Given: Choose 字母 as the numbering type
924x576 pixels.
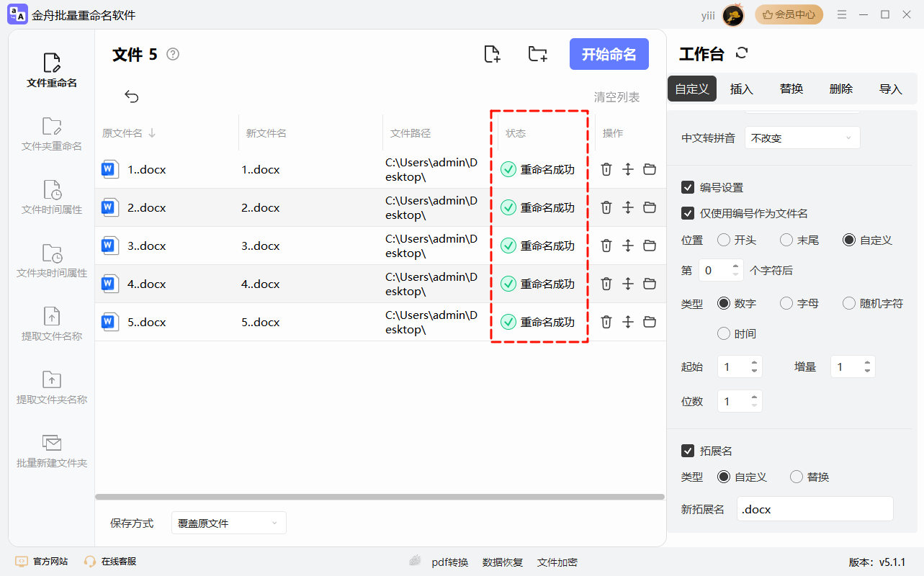Looking at the screenshot, I should (786, 303).
